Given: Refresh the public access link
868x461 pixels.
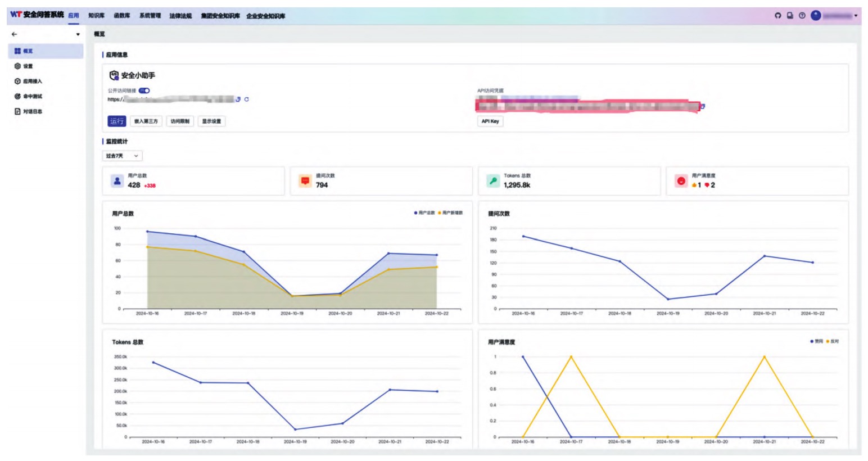Looking at the screenshot, I should tap(247, 100).
